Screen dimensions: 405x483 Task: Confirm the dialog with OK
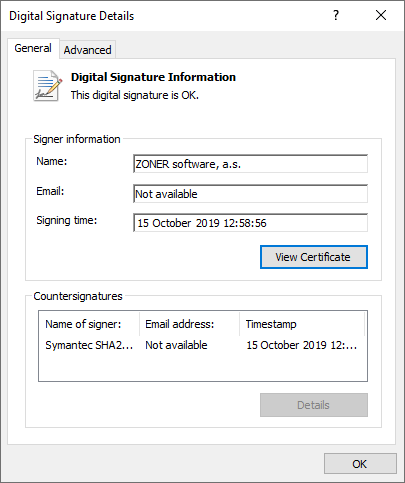(x=360, y=464)
